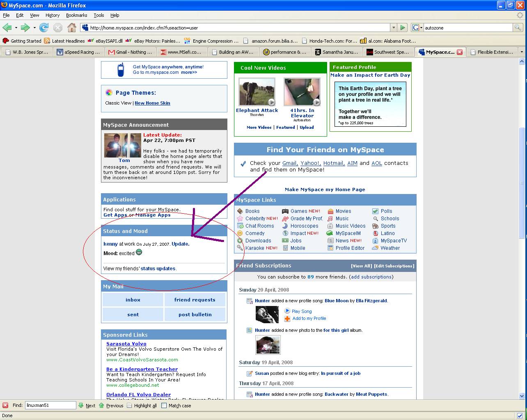Image resolution: width=527 pixels, height=420 pixels.
Task: Close the MySpace tab with its red X
Action: tap(460, 52)
